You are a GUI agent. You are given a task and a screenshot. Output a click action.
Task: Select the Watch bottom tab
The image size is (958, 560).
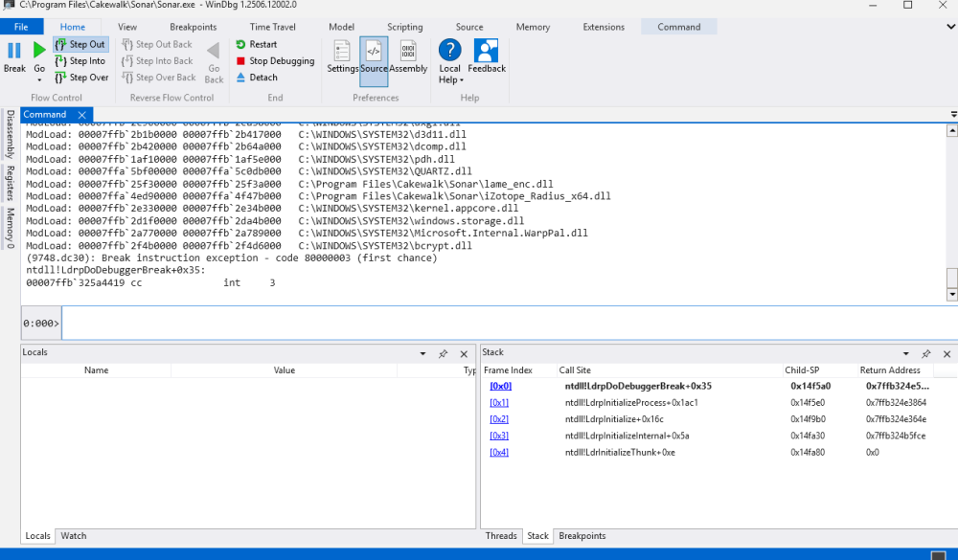(x=74, y=535)
